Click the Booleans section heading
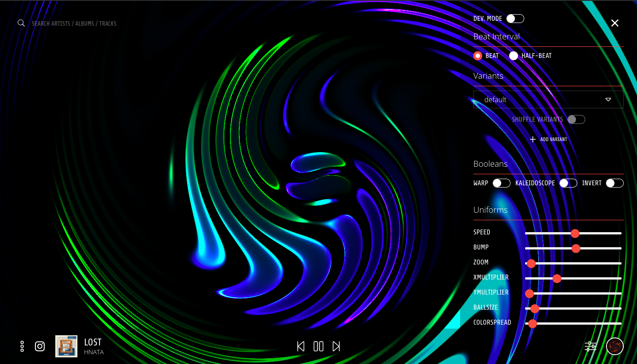This screenshot has width=637, height=364. (x=491, y=164)
